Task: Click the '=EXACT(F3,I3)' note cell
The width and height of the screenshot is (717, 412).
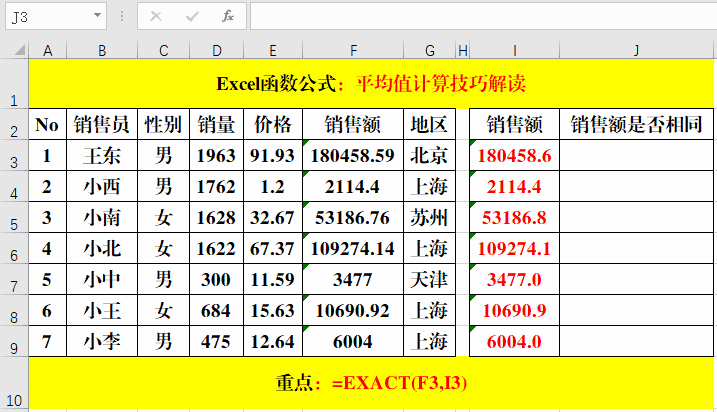Action: 371,383
